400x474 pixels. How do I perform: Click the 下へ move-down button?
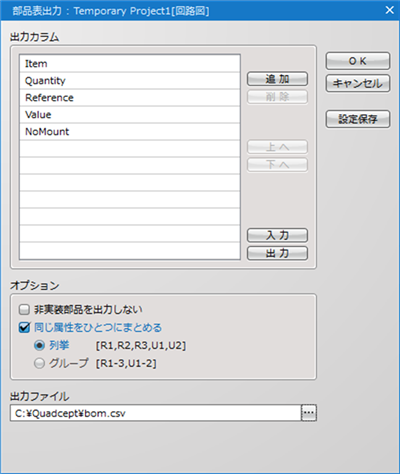point(277,165)
